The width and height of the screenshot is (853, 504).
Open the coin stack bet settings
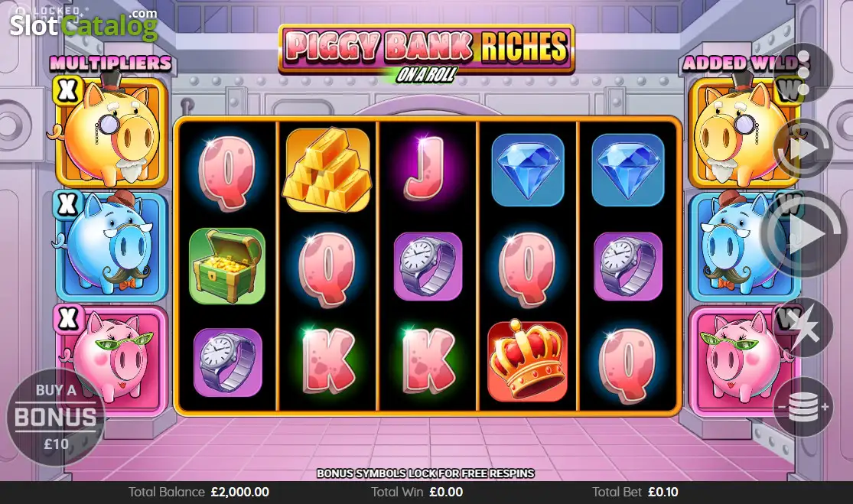click(803, 407)
